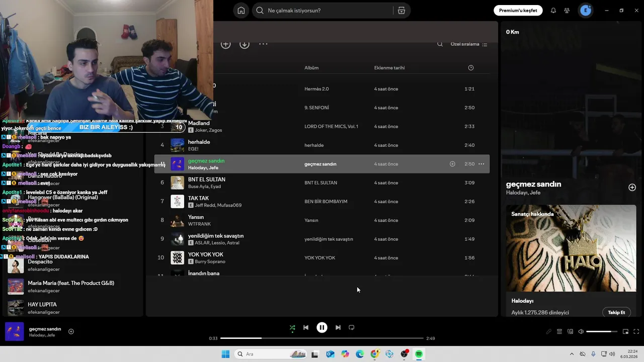The image size is (644, 362).
Task: Add playlist to library with plus circle
Action: [226, 44]
